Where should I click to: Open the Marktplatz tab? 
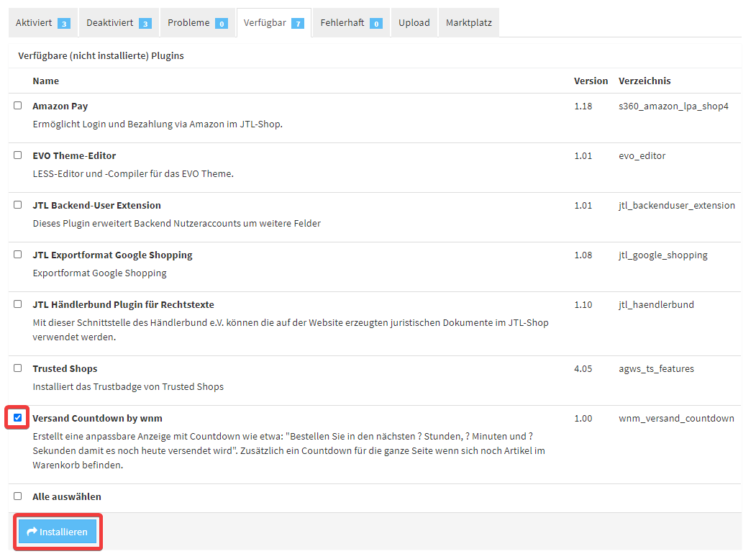469,23
